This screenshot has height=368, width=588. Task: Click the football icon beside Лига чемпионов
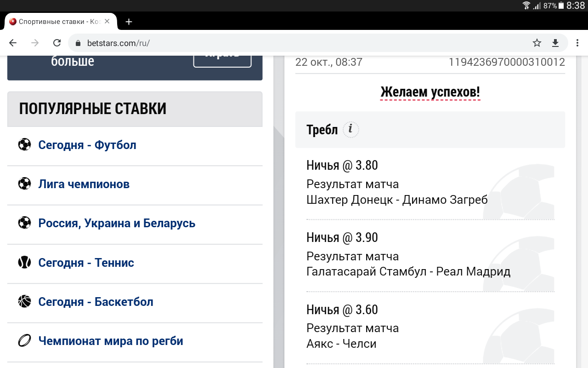24,184
